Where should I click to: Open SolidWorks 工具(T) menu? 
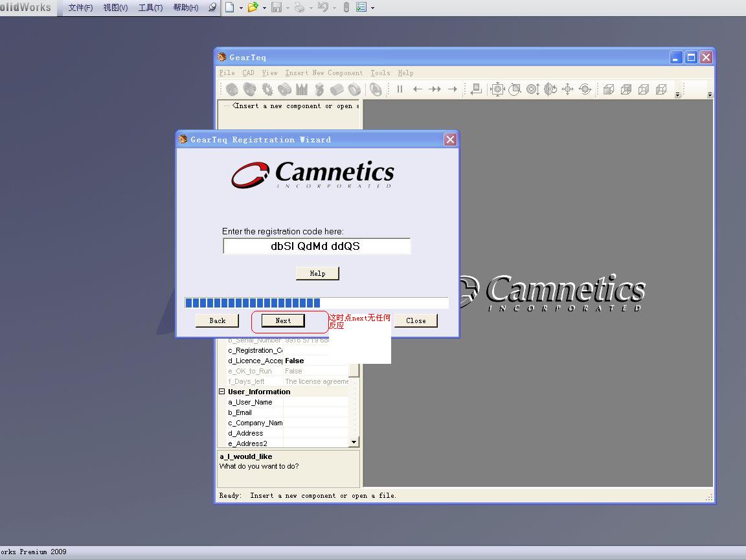pyautogui.click(x=150, y=8)
